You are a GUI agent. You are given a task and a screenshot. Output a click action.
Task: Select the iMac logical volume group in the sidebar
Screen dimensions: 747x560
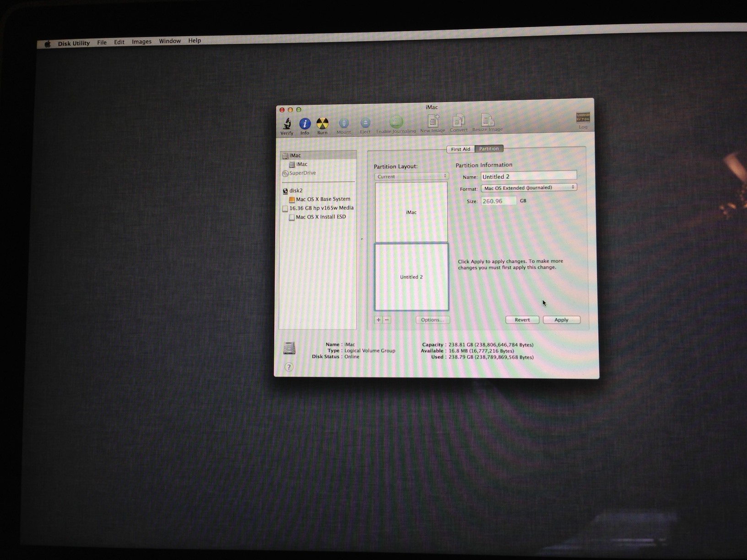[318, 156]
